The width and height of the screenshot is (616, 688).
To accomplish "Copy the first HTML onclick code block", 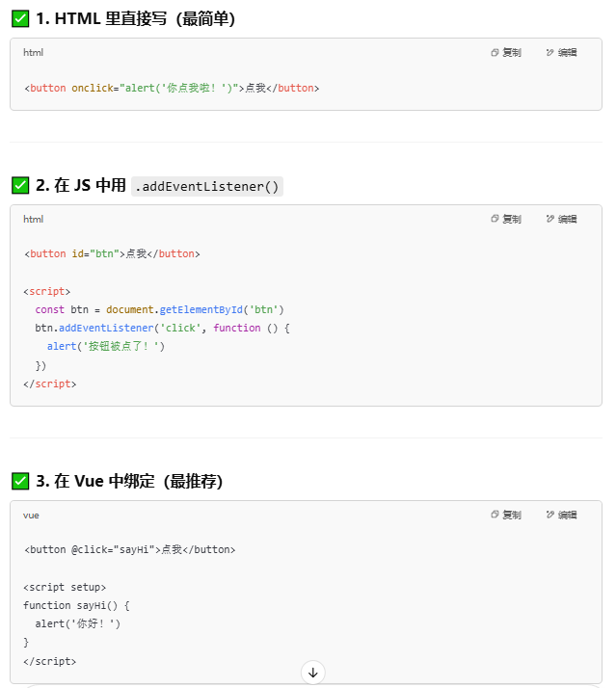I will tap(506, 53).
